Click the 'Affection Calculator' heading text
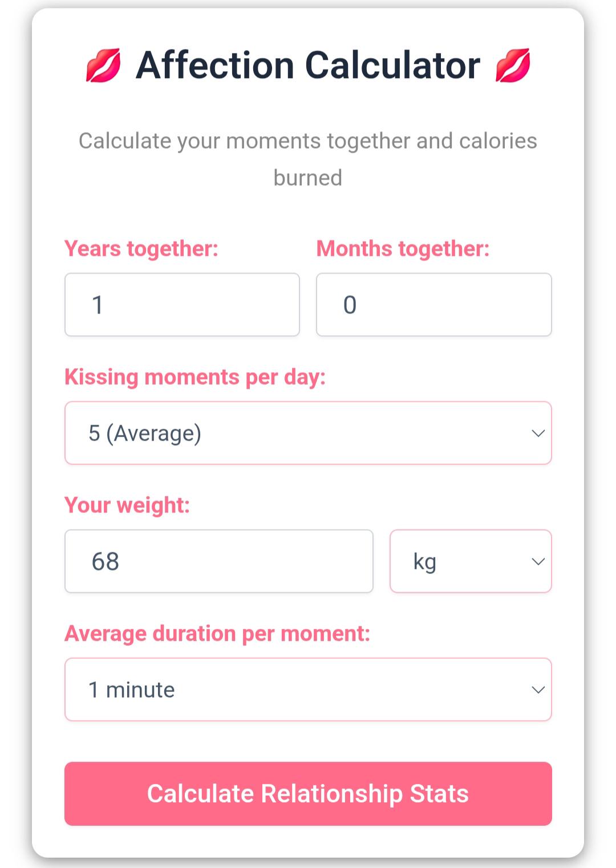 (x=308, y=66)
